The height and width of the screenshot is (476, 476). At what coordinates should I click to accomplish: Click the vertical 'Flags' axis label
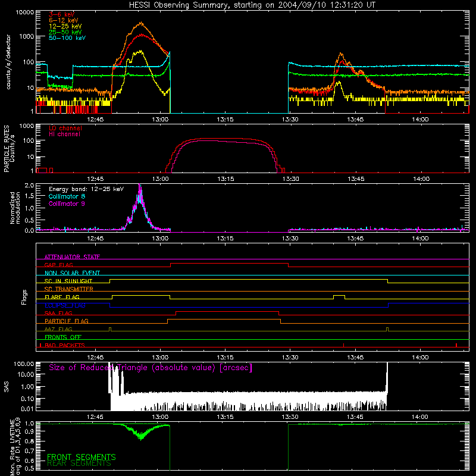(x=24, y=297)
